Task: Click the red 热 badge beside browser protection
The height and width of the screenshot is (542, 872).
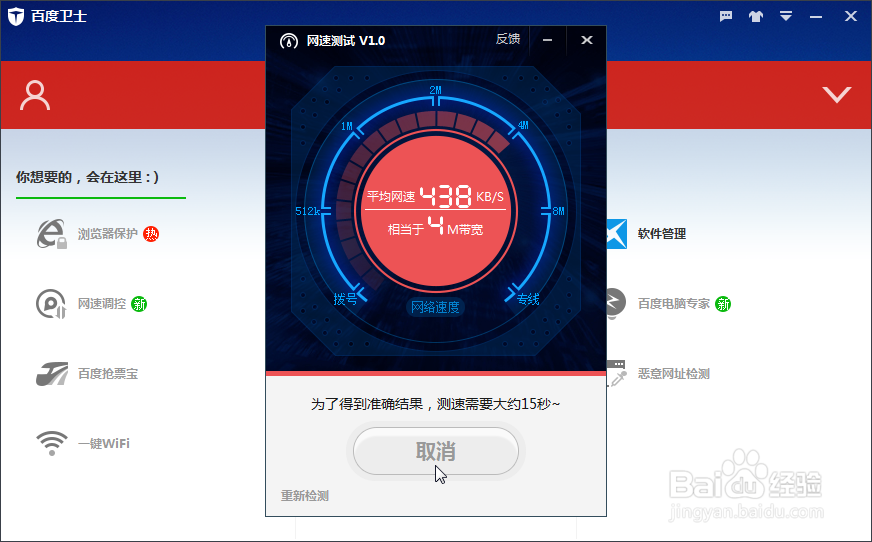Action: (x=151, y=234)
